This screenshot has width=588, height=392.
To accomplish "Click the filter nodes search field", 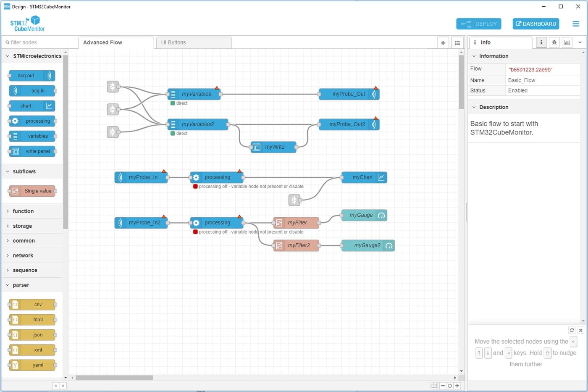I will pos(36,42).
